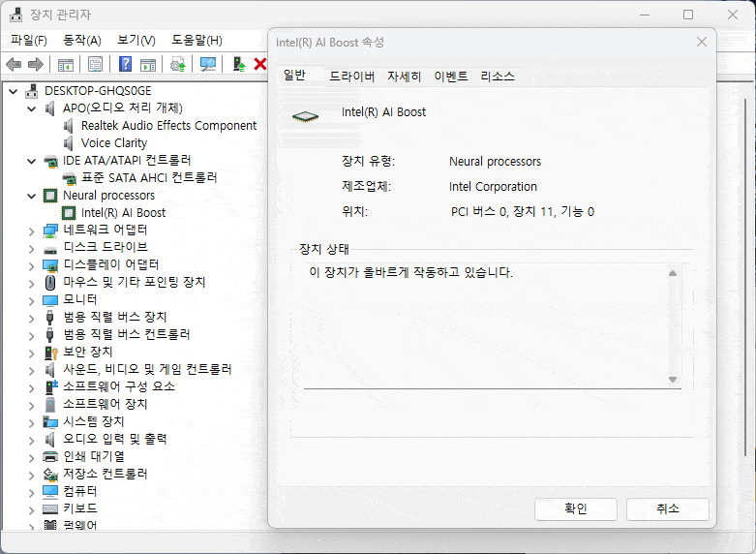Click the computer icon beside DESKTOP-GHQS0GE
756x554 pixels.
[31, 91]
